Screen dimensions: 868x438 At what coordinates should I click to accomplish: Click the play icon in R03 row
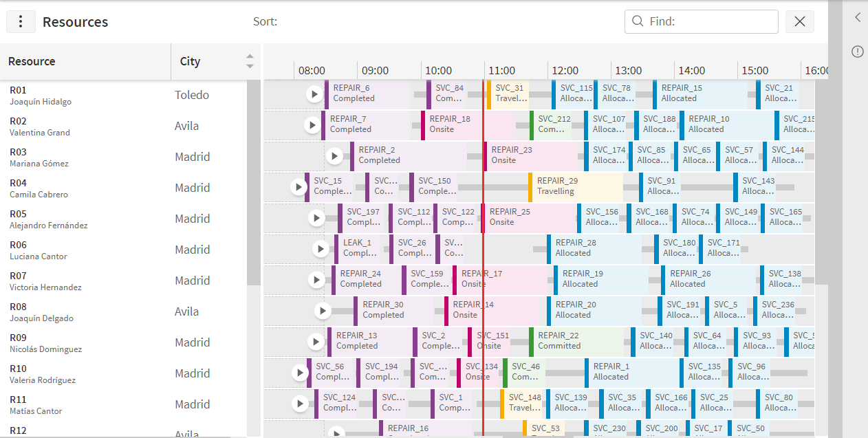pyautogui.click(x=334, y=156)
